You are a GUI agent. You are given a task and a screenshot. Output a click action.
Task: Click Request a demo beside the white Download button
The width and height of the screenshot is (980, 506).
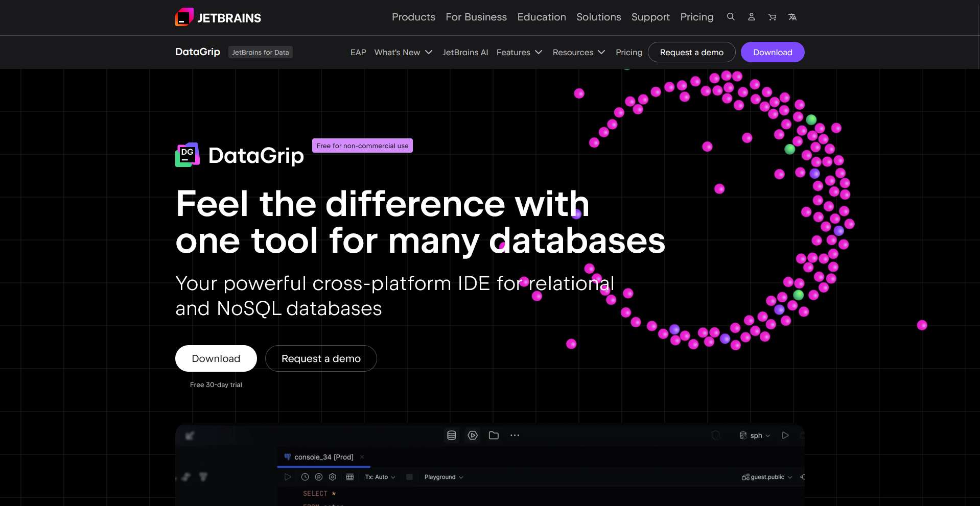[x=321, y=358]
